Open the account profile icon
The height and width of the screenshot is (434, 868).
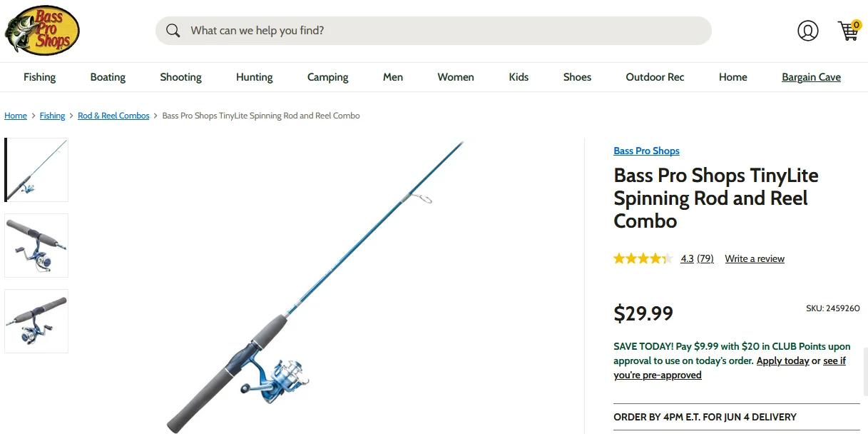(x=807, y=31)
